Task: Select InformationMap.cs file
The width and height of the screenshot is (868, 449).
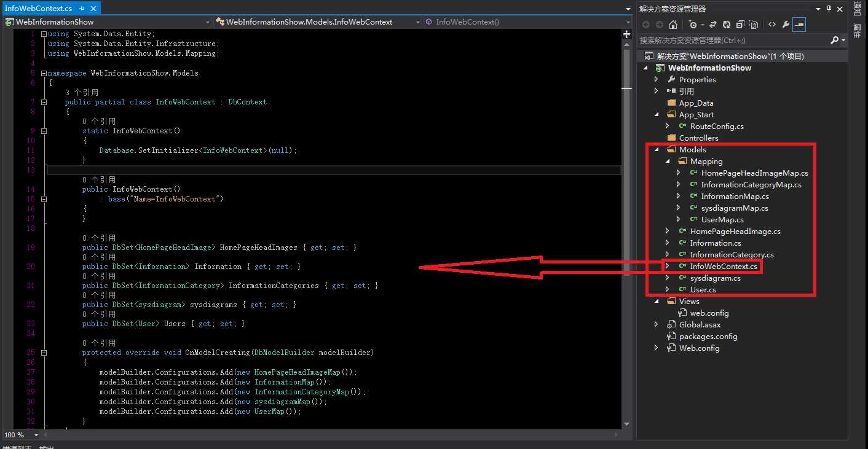Action: 735,196
